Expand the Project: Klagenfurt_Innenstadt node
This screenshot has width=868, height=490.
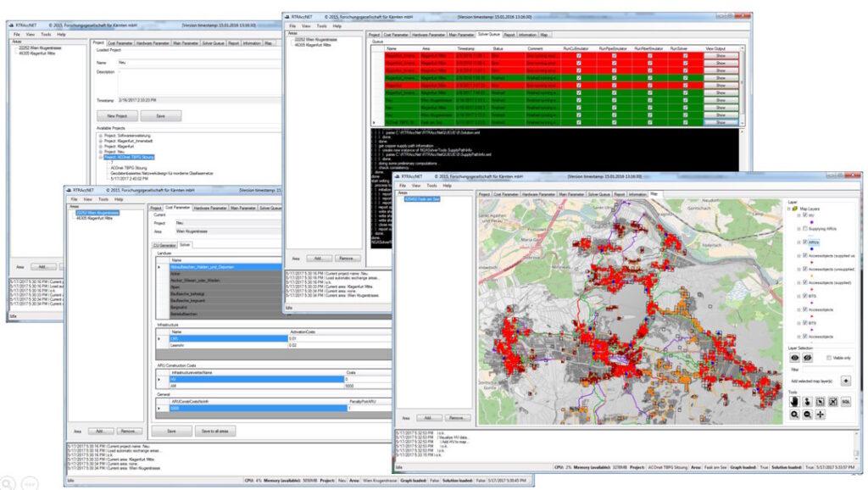[x=100, y=142]
